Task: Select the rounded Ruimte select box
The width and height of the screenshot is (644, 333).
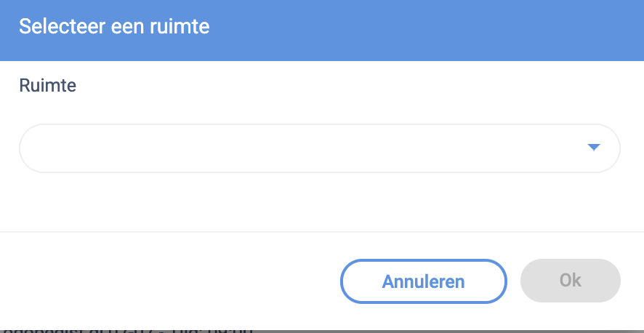Action: [x=320, y=148]
